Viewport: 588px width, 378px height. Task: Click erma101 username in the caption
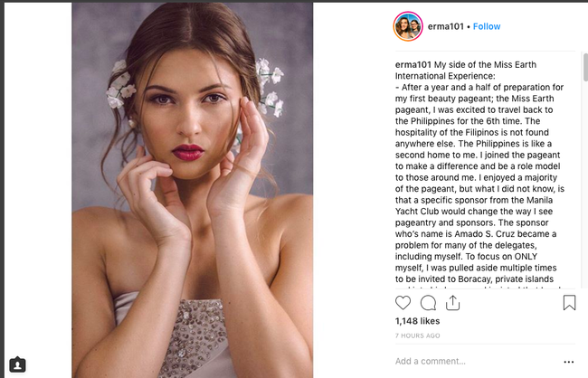413,65
